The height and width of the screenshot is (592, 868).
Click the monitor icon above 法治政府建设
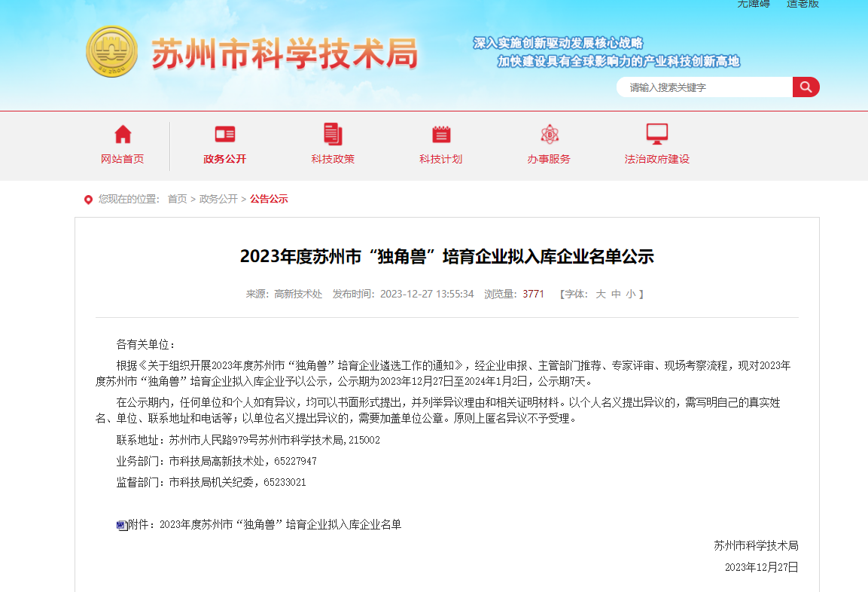[657, 135]
